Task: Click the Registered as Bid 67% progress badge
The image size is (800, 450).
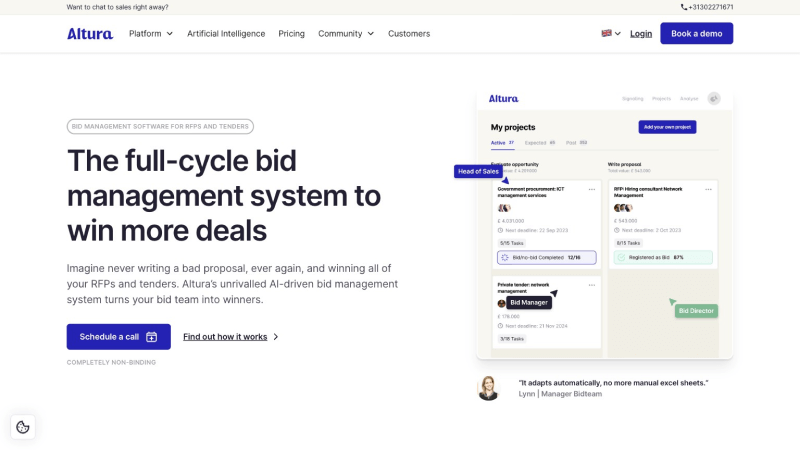Action: 661,257
